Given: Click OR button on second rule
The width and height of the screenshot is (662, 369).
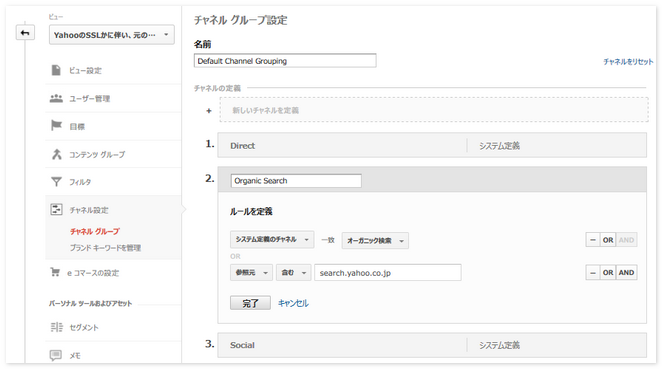Looking at the screenshot, I should tap(608, 273).
